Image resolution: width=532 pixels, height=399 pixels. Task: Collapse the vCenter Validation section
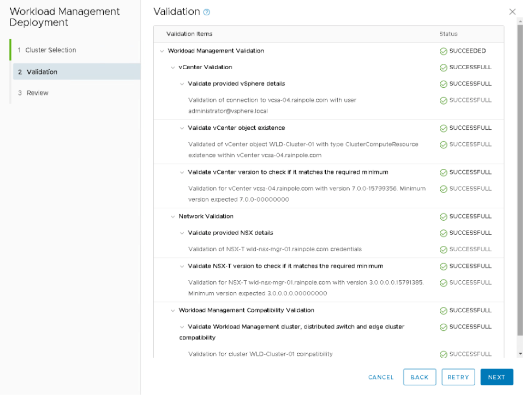(x=173, y=68)
